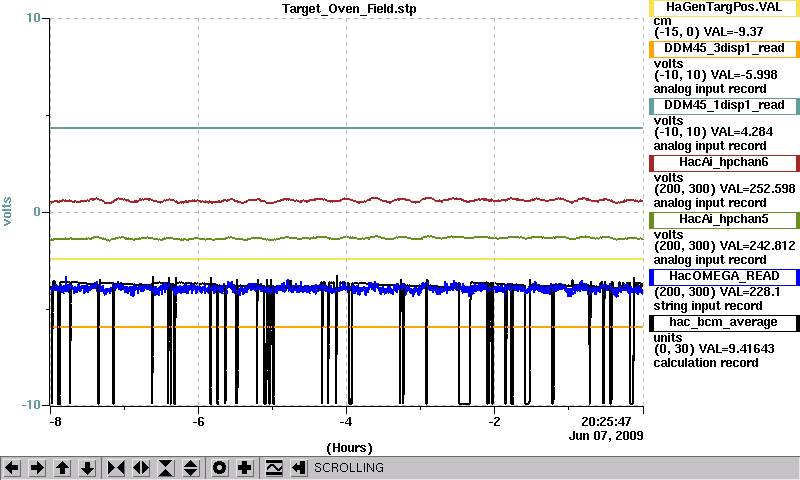Image resolution: width=800 pixels, height=480 pixels.
Task: Click the orange DDM45_3disp1_read trace line
Action: [x=347, y=327]
